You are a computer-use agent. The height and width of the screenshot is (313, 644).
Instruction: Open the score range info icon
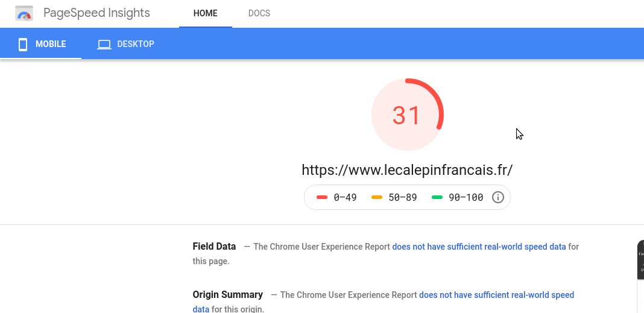click(498, 197)
